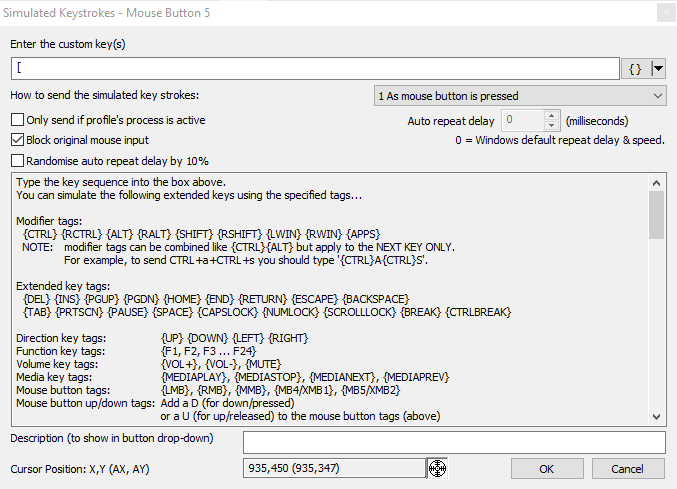Click the help text scrollbar up arrow

(x=656, y=183)
